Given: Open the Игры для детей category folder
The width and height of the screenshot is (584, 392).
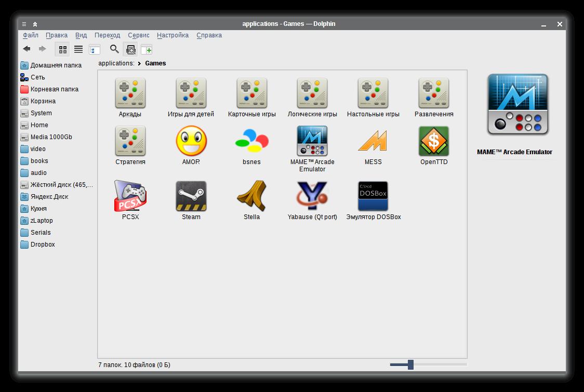Looking at the screenshot, I should pyautogui.click(x=191, y=98).
